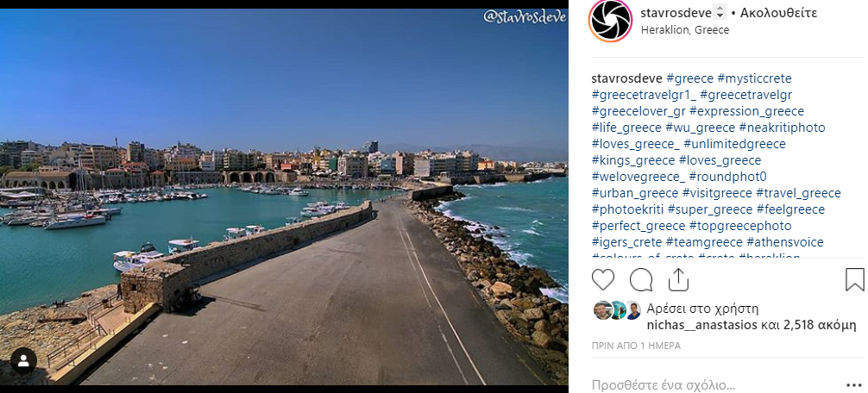Share the post with the share icon
Screen dimensions: 868x393
coord(678,280)
